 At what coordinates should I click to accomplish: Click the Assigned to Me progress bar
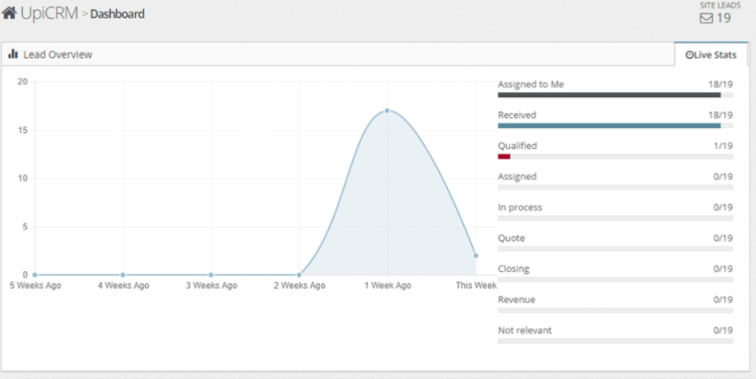615,95
